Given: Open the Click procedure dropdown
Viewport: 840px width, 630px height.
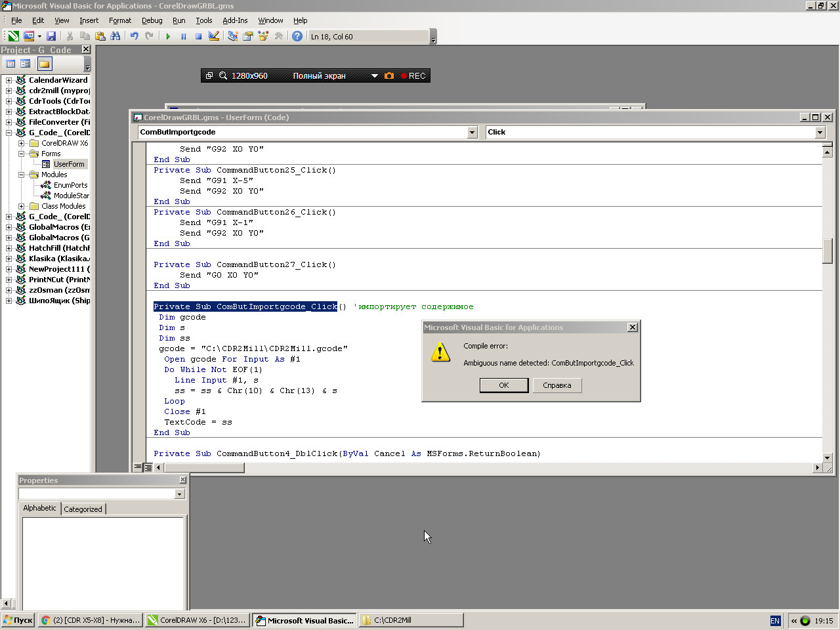Looking at the screenshot, I should pyautogui.click(x=820, y=133).
